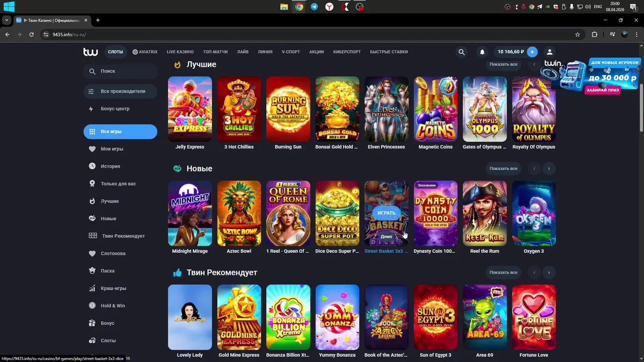
Task: Open Telegram from the Windows taskbar
Action: (x=314, y=7)
